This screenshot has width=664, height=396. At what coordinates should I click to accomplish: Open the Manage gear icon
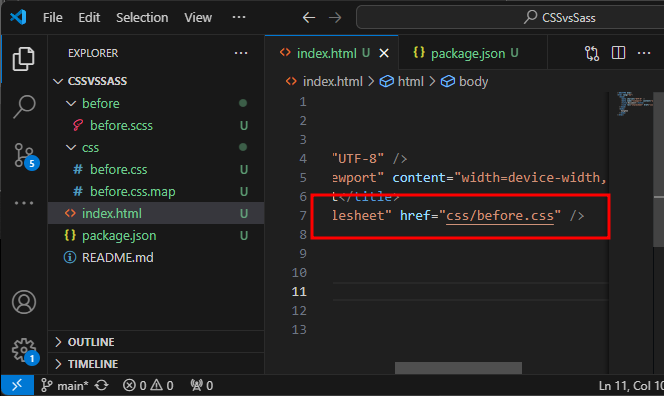point(25,351)
